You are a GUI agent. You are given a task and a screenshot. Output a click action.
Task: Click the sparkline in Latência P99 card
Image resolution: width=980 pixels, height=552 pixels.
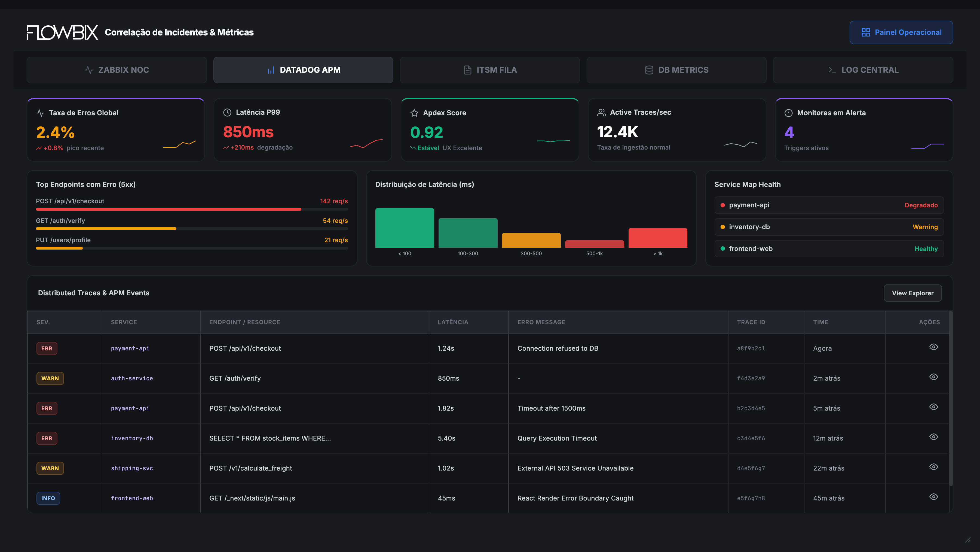point(366,144)
